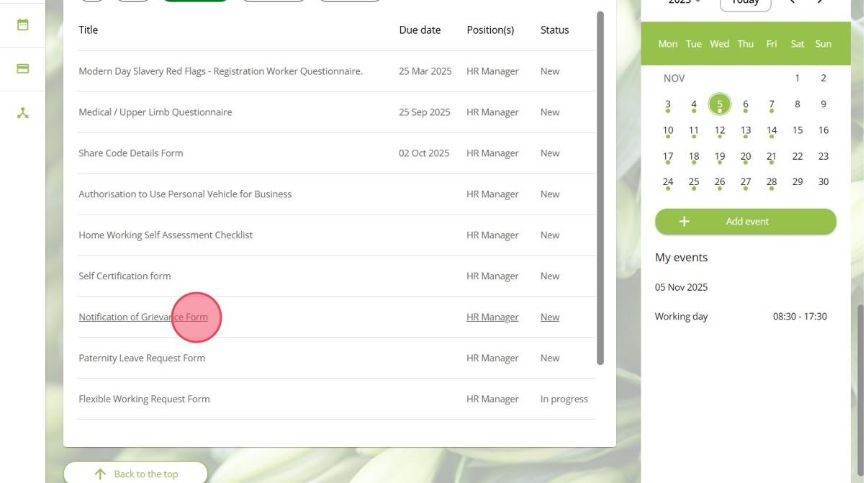Click the Status column header
Screen dimensions: 864x483
(x=554, y=30)
